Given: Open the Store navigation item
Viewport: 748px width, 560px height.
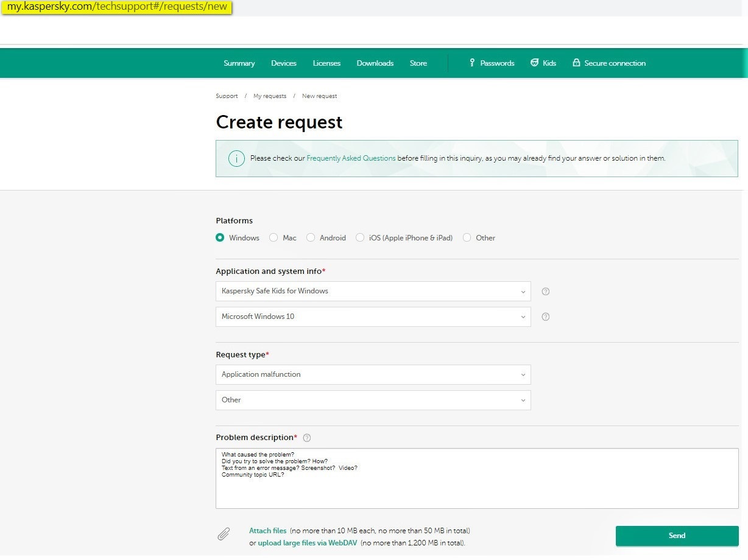Looking at the screenshot, I should (x=418, y=63).
